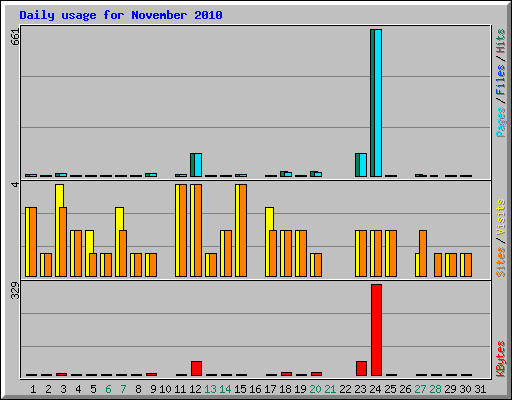
Task: Click the day 9 label on the x-axis
Action: tap(153, 389)
